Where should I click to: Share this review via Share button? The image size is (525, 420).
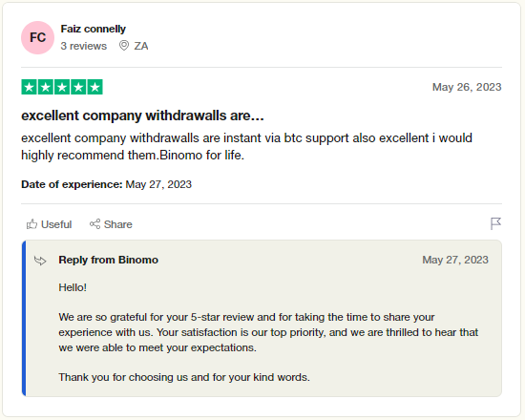point(111,224)
